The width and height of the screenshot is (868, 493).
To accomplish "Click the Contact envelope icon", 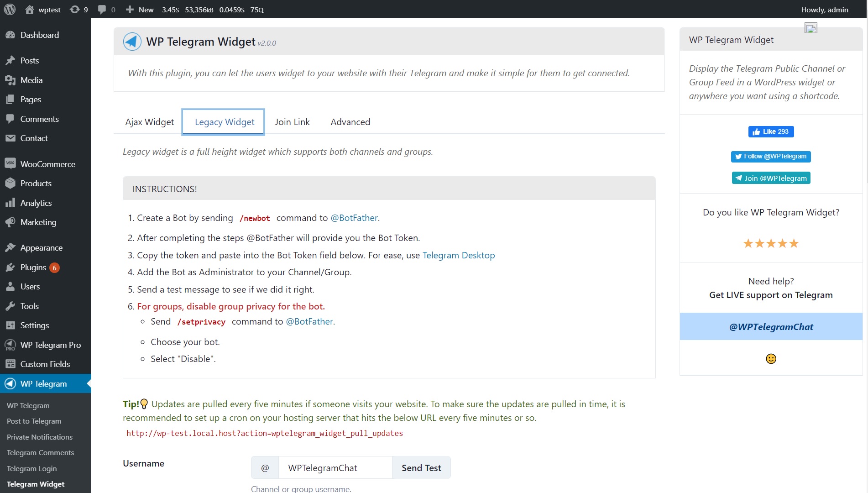I will coord(10,138).
